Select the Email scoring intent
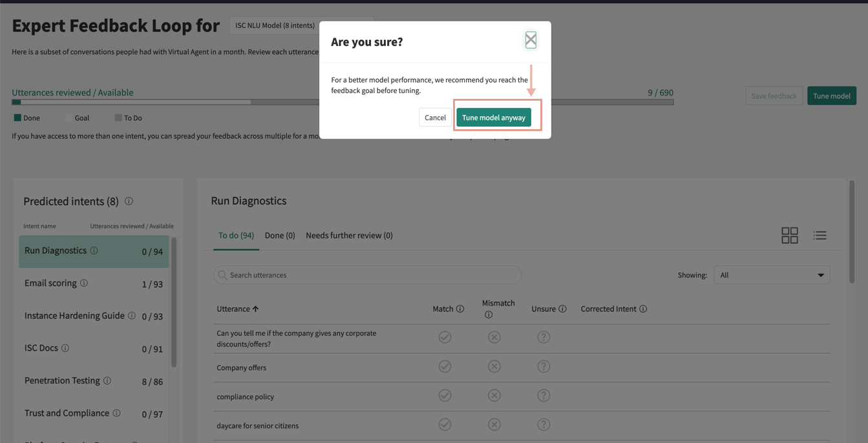This screenshot has height=443, width=868. pos(94,283)
